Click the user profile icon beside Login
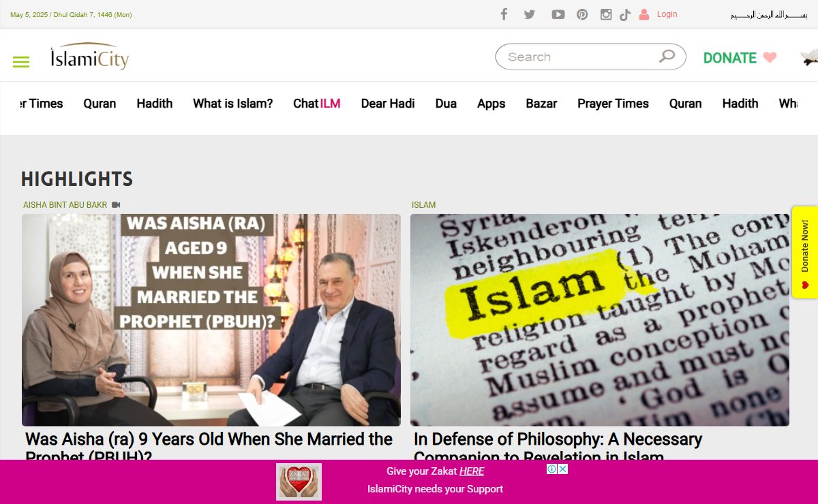This screenshot has height=504, width=818. point(644,14)
